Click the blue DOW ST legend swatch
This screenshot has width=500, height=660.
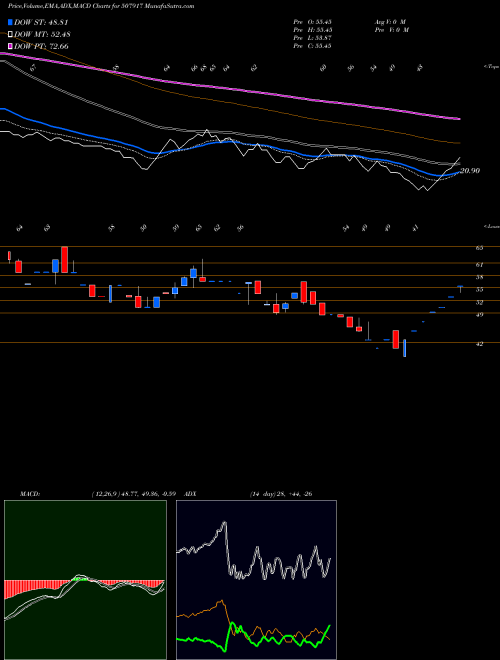click(x=10, y=22)
